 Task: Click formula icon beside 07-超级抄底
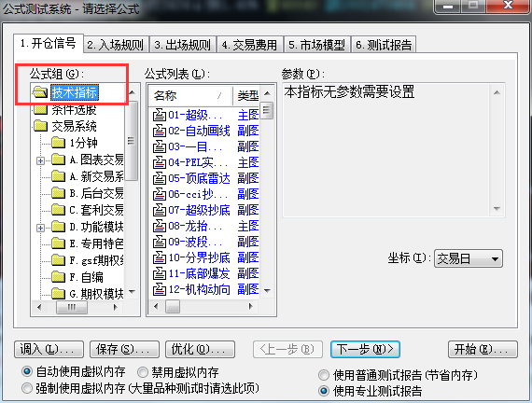pos(159,210)
